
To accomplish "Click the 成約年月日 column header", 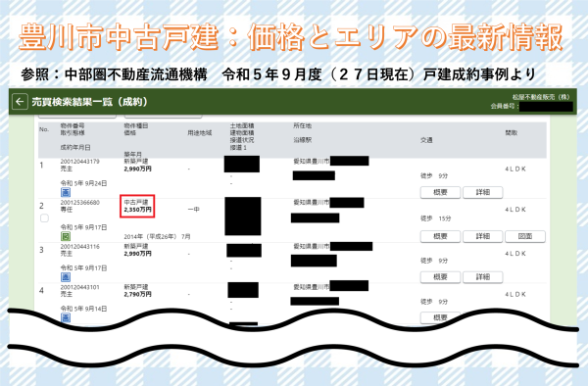I will pos(75,147).
